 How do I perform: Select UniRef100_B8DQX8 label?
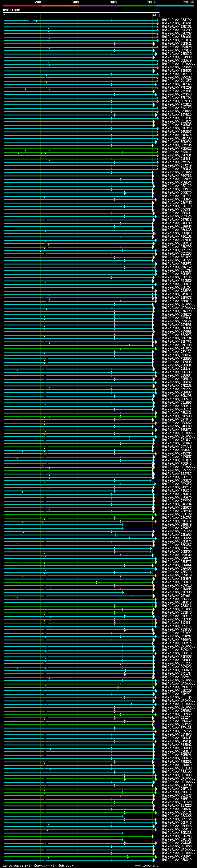click(x=177, y=233)
